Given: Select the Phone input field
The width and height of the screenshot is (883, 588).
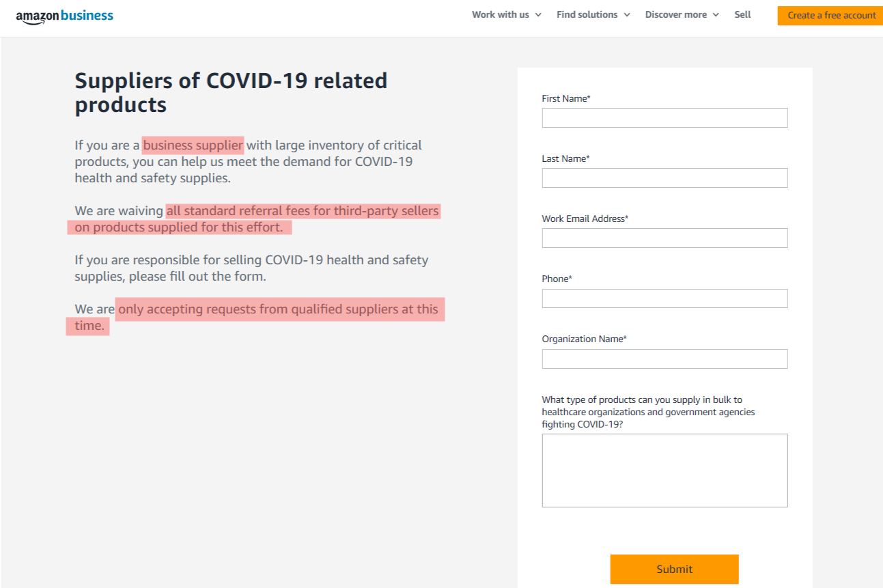Looking at the screenshot, I should coord(664,298).
